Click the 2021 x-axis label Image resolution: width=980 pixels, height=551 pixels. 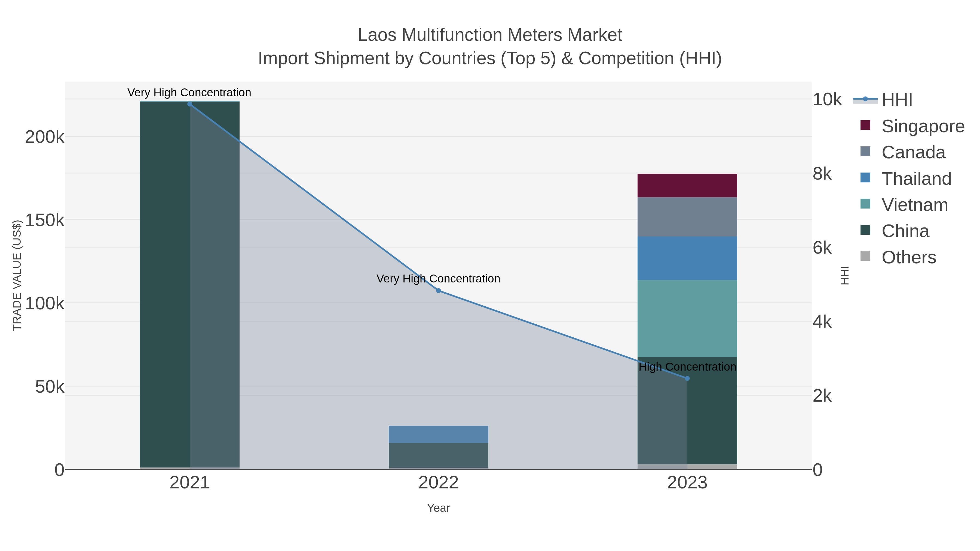pyautogui.click(x=189, y=483)
